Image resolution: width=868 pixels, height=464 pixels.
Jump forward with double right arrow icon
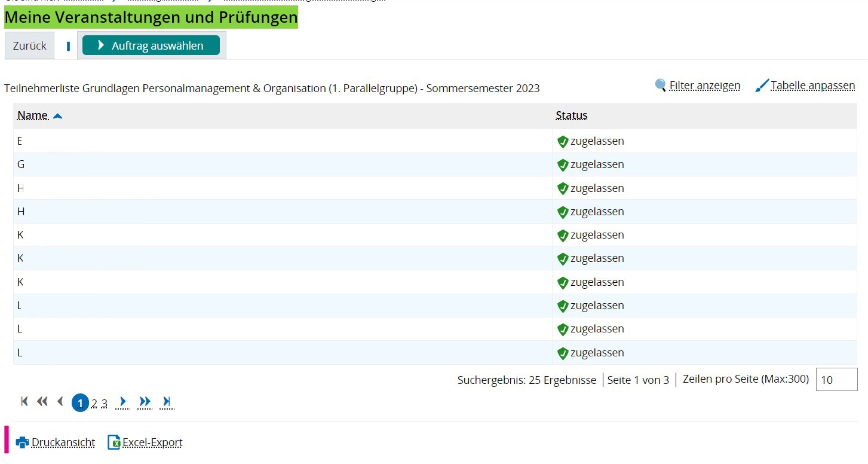click(x=145, y=401)
